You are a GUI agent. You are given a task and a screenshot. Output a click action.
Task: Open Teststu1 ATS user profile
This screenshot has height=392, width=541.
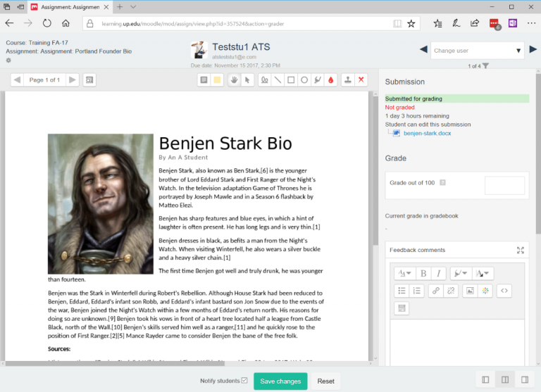(241, 47)
